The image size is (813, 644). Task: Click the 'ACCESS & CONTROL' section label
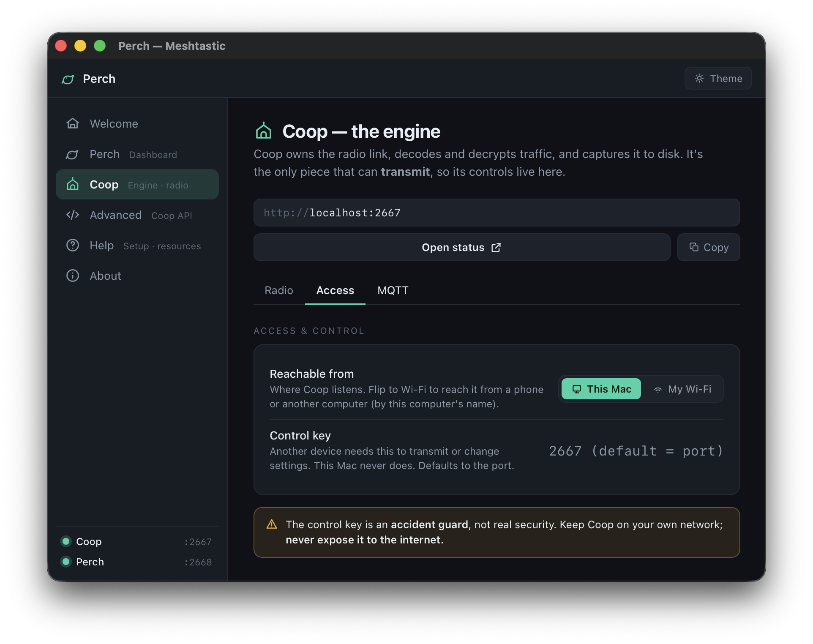coord(309,331)
